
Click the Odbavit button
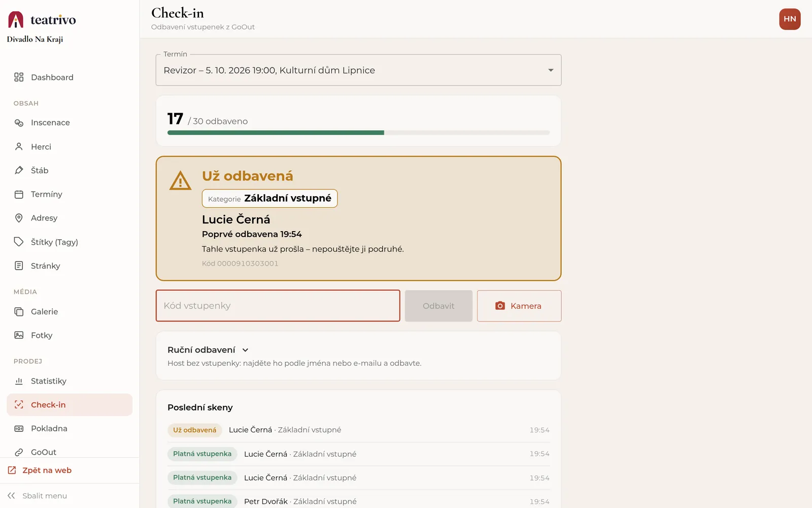coord(438,306)
